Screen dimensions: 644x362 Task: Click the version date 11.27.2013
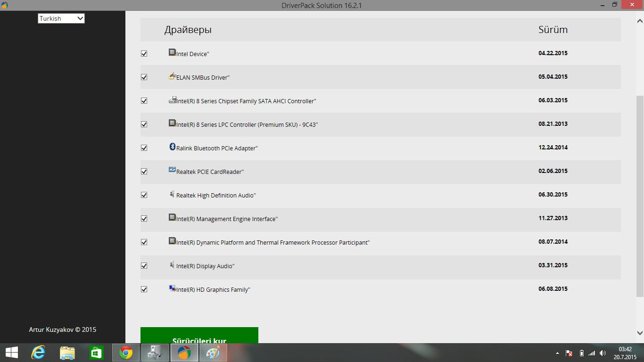(553, 218)
